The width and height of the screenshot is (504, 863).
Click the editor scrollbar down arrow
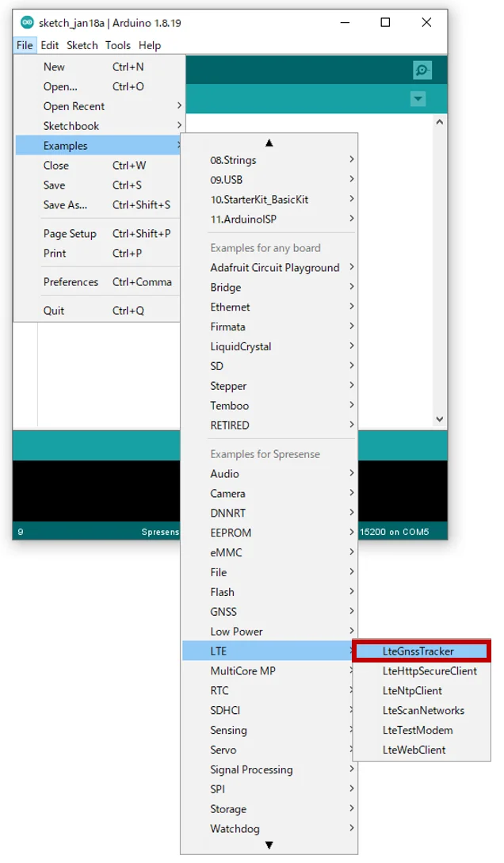[440, 419]
